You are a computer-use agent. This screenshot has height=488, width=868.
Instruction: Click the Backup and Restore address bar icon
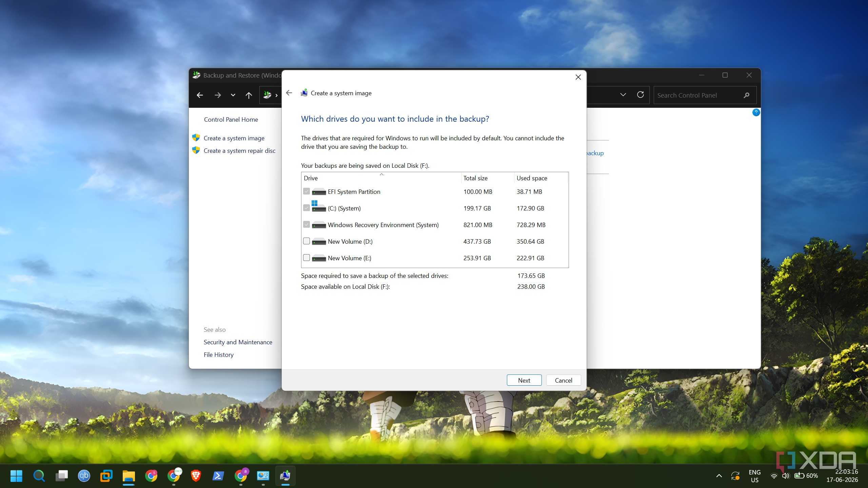click(267, 95)
